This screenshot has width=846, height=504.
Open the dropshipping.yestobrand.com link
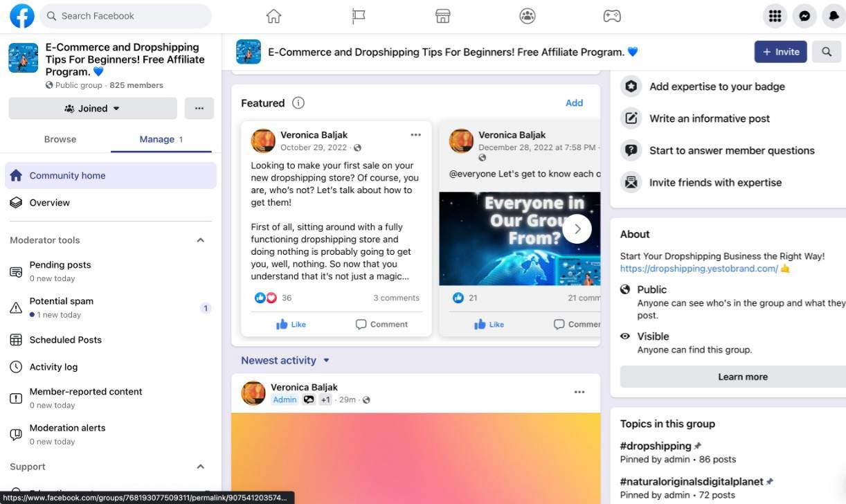699,269
